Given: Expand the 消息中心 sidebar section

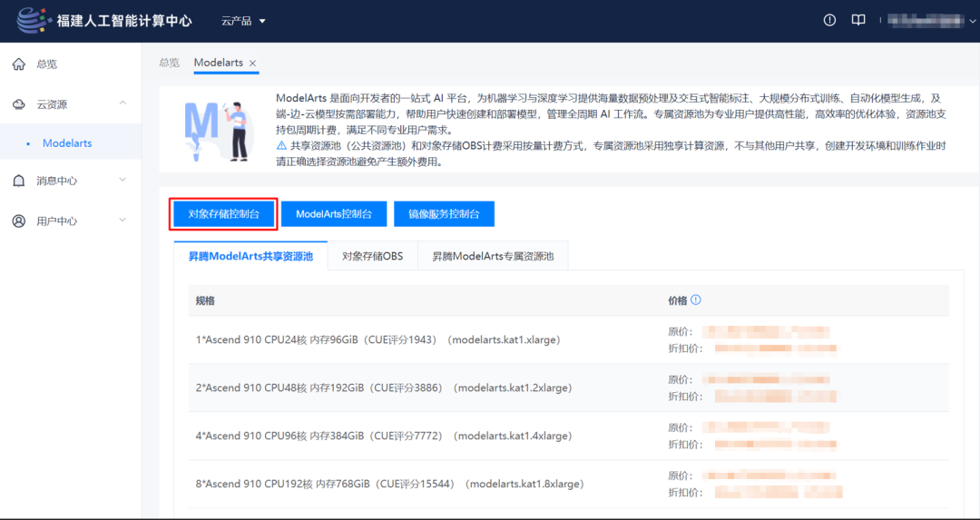Looking at the screenshot, I should pos(123,180).
